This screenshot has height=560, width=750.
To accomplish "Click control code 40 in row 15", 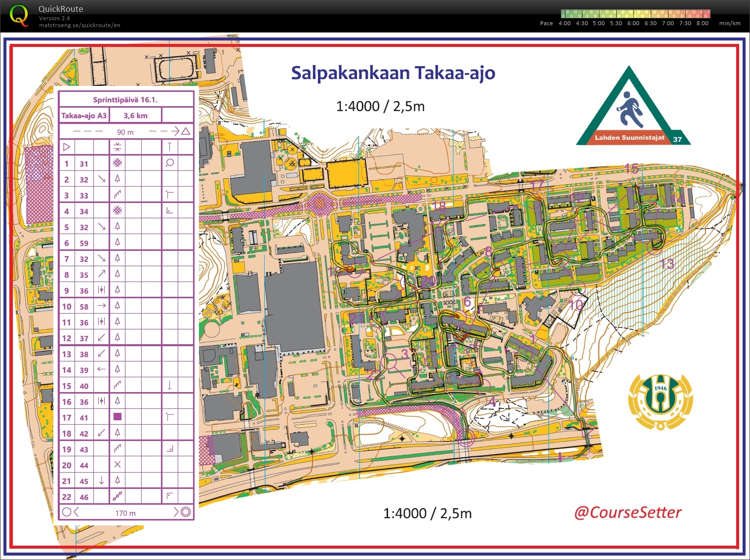I will click(84, 386).
